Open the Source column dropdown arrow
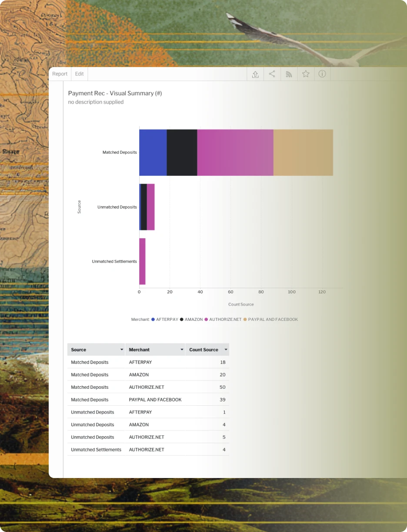407x532 pixels. [121, 350]
